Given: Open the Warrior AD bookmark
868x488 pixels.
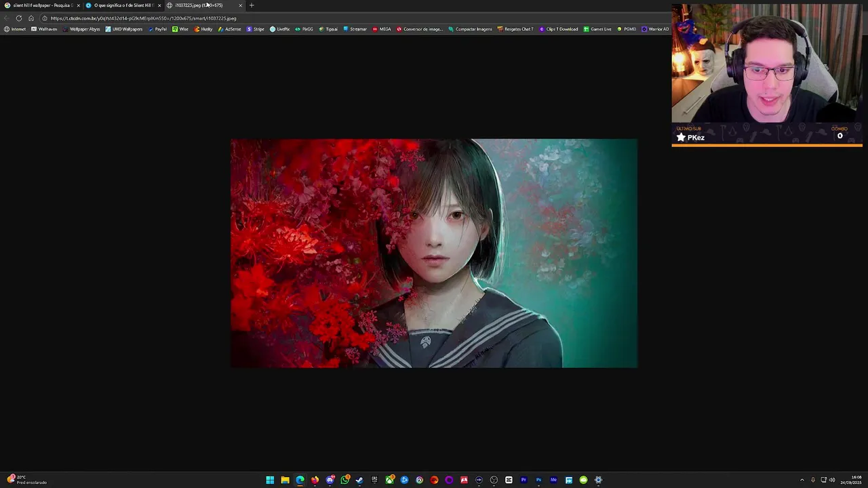Looking at the screenshot, I should point(655,29).
